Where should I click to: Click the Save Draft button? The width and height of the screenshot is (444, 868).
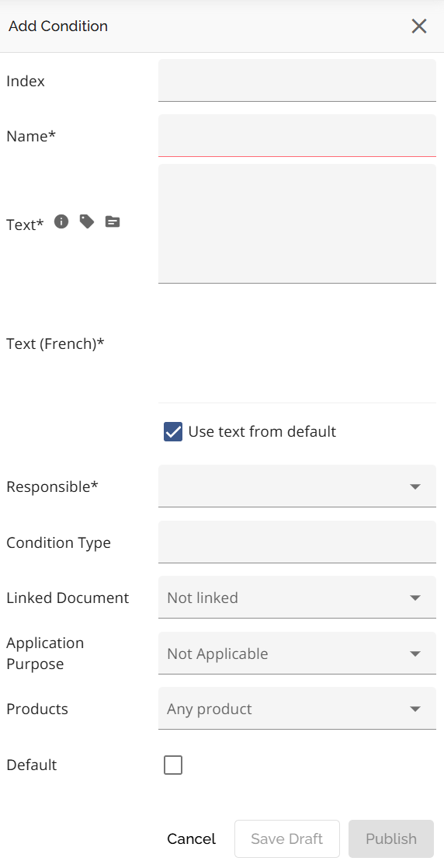[287, 838]
